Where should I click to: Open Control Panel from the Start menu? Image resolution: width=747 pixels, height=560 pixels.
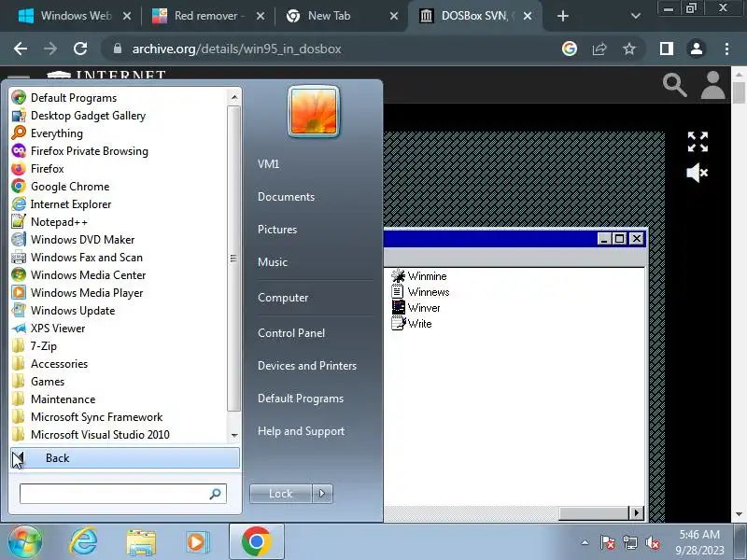[291, 333]
